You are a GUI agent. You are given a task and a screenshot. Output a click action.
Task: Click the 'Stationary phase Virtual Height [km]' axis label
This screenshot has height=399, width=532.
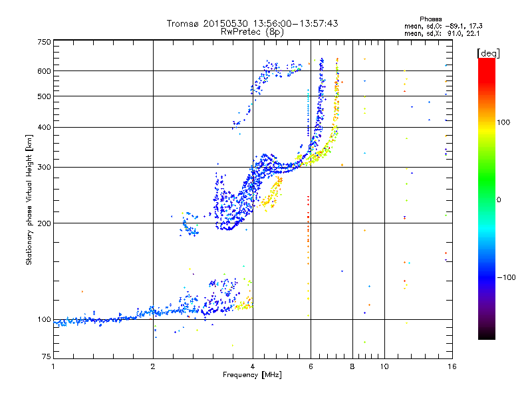click(29, 199)
